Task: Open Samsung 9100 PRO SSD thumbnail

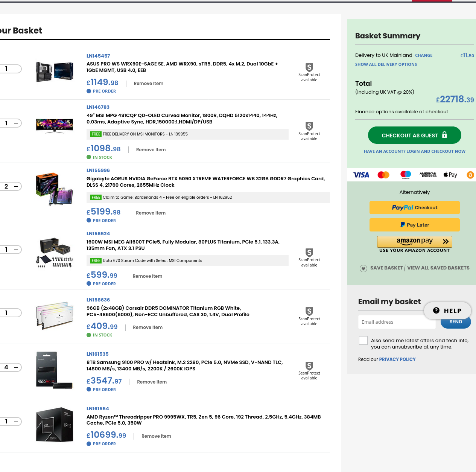Action: click(x=55, y=370)
